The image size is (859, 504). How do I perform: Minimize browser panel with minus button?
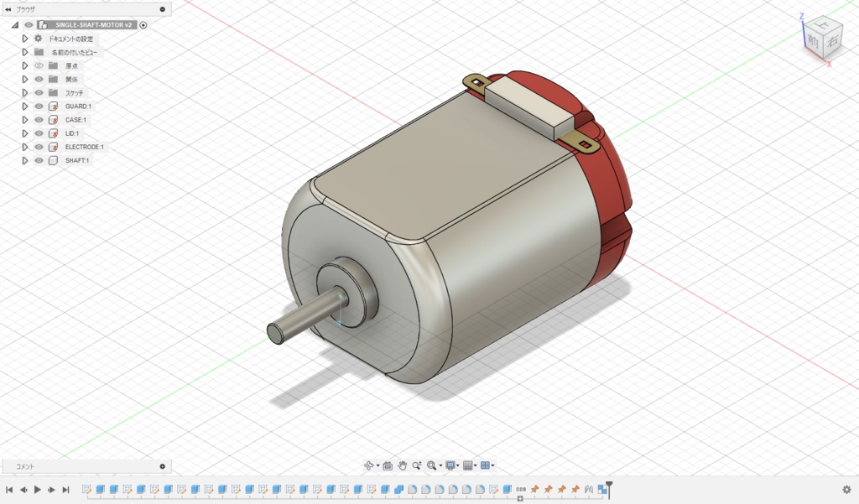coord(162,9)
